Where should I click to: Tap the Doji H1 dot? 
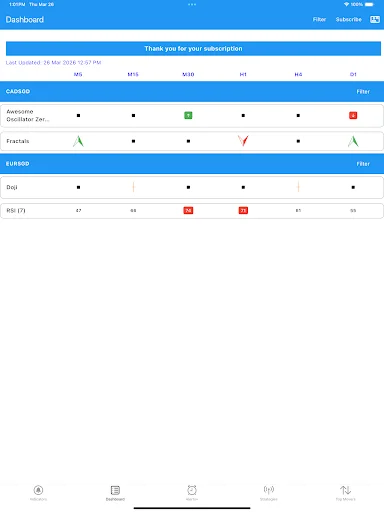[243, 187]
